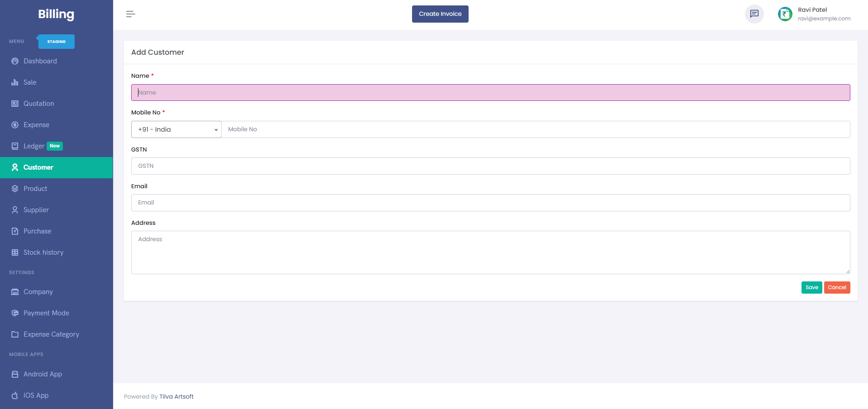
Task: Click the Address text area
Action: [490, 252]
